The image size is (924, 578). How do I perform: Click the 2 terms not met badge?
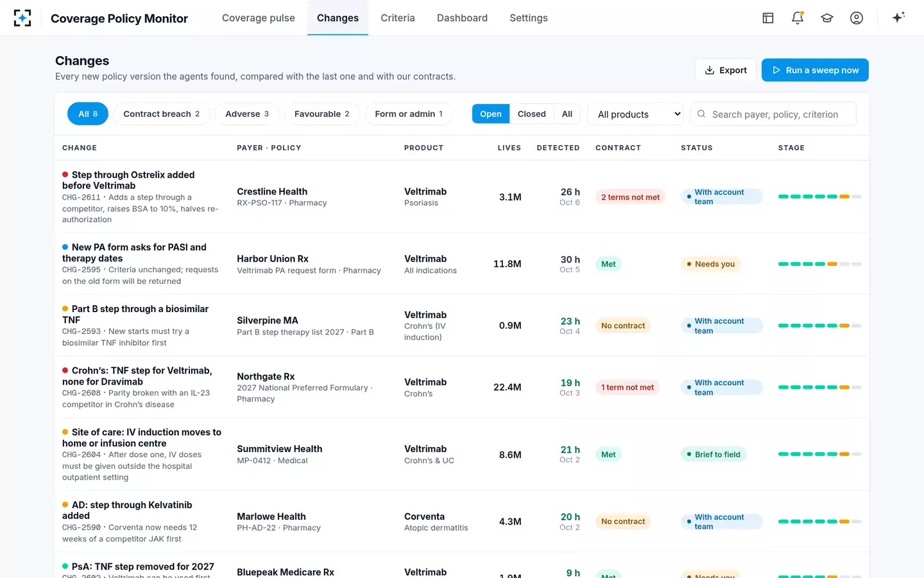(630, 197)
